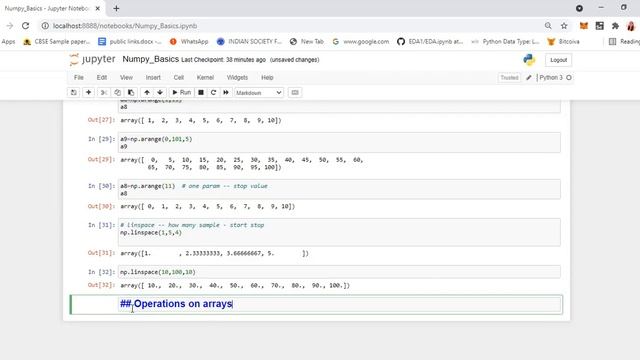Open the Cell menu
This screenshot has width=640, height=360.
tap(179, 78)
